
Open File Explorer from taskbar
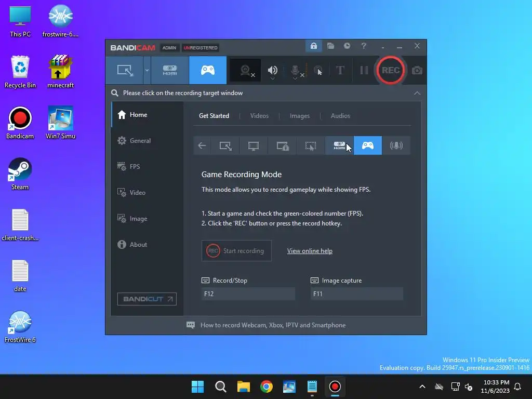click(x=243, y=387)
